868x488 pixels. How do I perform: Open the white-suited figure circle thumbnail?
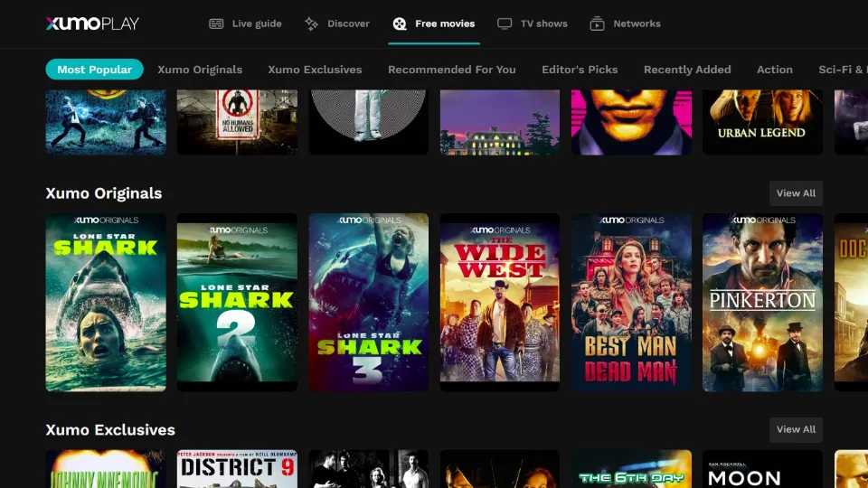point(369,122)
